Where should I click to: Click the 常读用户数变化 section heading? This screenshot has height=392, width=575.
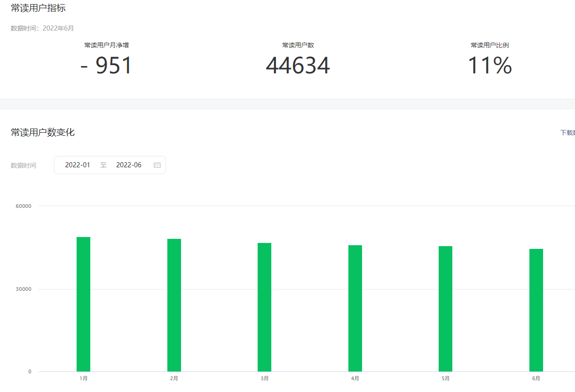(43, 132)
